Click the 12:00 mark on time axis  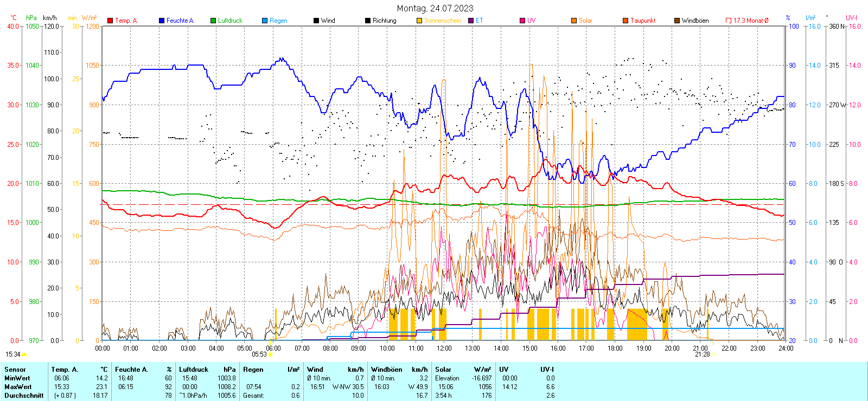(444, 348)
